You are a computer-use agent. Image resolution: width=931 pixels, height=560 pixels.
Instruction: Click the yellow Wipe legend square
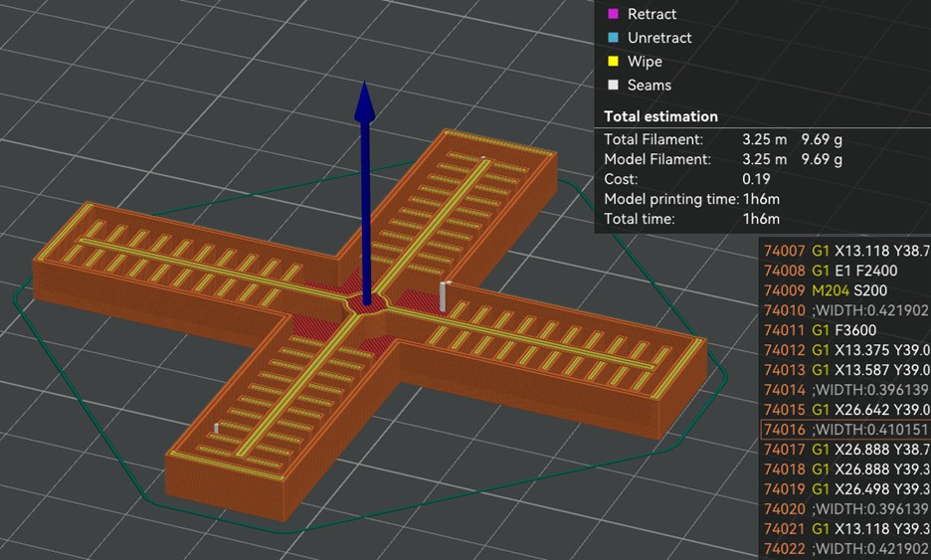click(611, 62)
